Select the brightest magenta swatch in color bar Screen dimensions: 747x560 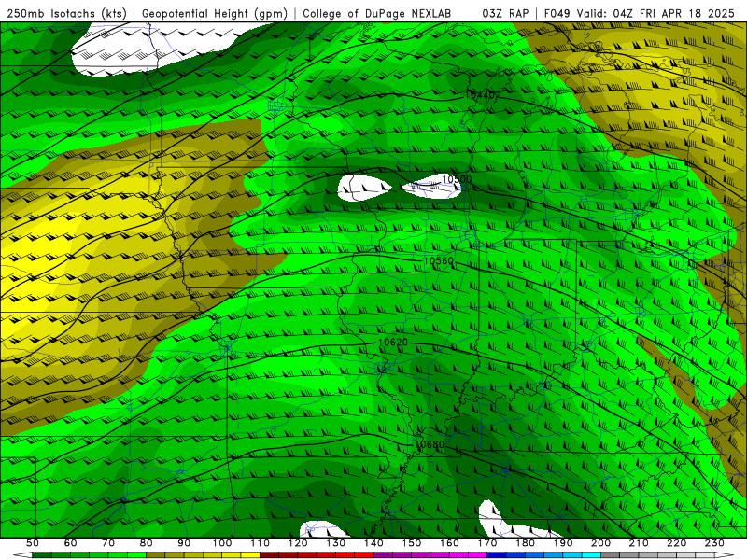click(478, 554)
